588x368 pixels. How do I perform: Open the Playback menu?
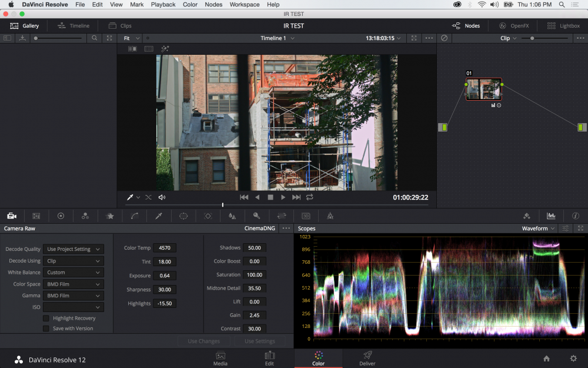163,4
